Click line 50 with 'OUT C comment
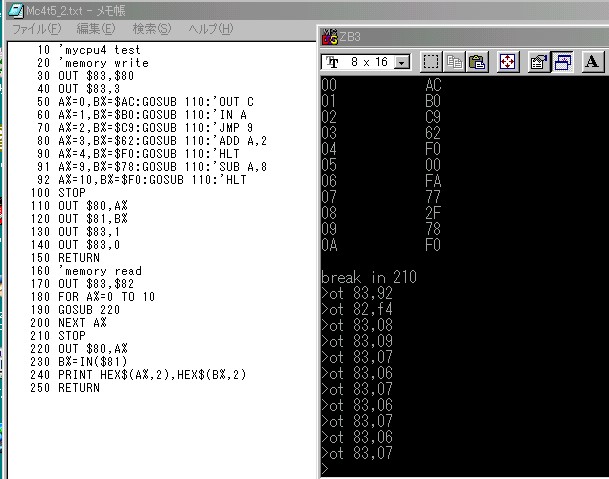Image resolution: width=609 pixels, height=479 pixels. click(x=145, y=102)
